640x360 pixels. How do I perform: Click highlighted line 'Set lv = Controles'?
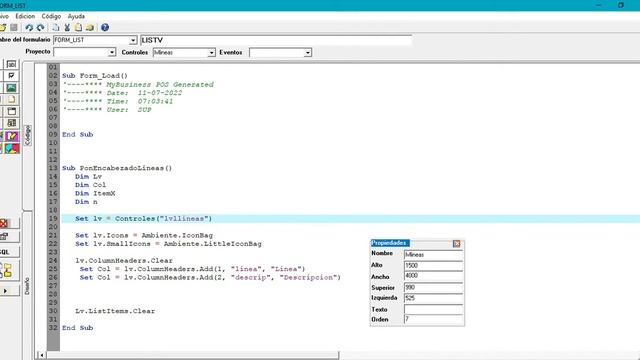(143, 219)
